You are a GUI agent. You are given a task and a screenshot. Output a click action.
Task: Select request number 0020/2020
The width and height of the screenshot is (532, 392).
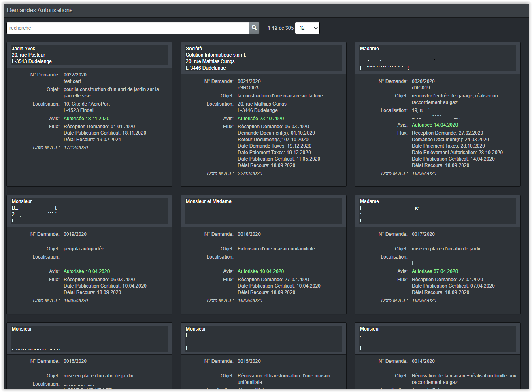pyautogui.click(x=423, y=81)
